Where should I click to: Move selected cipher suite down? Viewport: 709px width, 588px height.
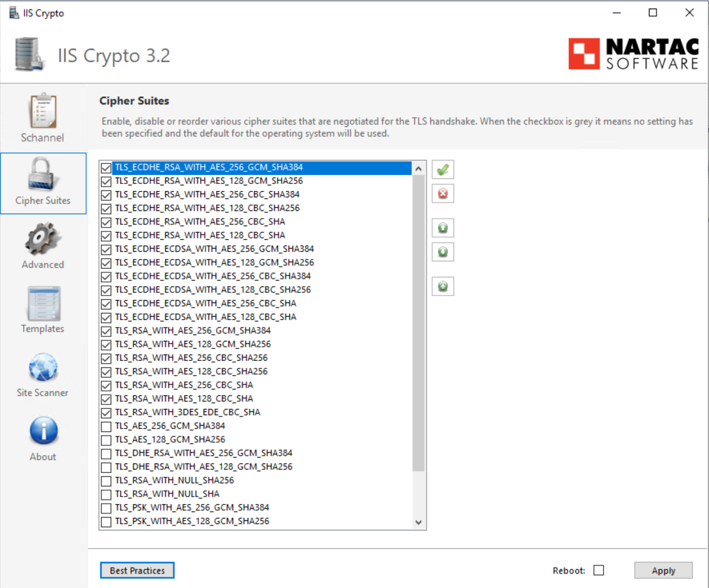point(443,252)
